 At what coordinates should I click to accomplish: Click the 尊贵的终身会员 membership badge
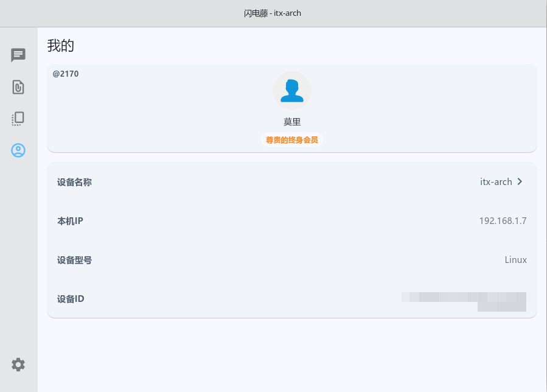pos(292,140)
